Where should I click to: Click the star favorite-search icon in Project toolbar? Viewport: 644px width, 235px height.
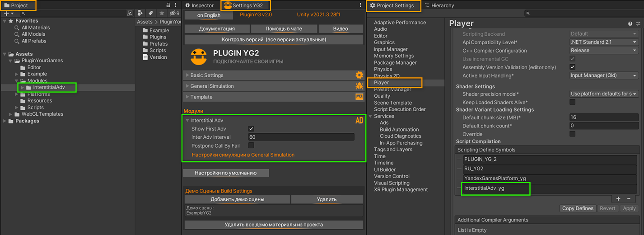pyautogui.click(x=162, y=13)
